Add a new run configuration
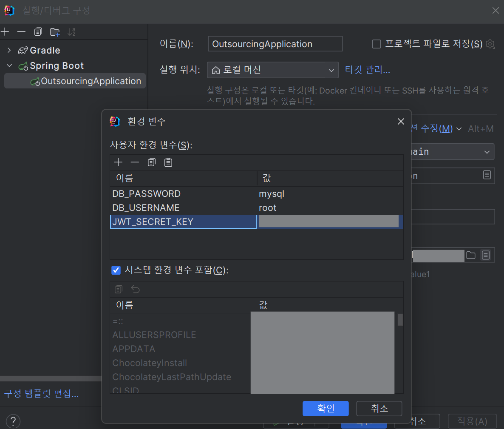 [x=5, y=31]
